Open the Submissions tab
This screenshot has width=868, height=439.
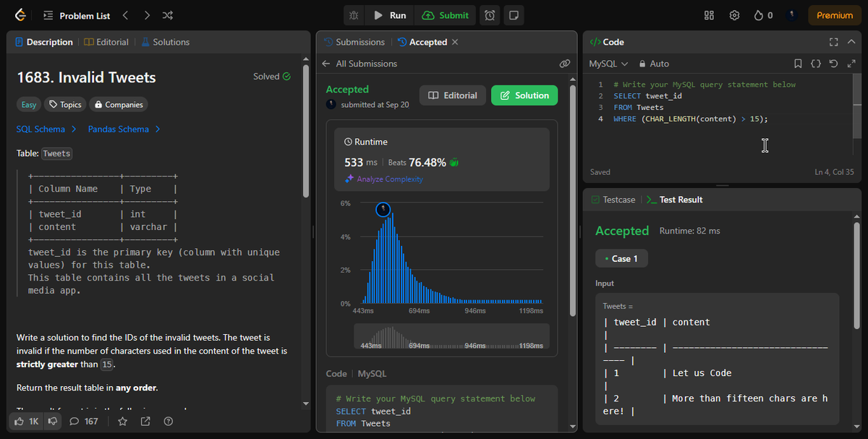[354, 42]
